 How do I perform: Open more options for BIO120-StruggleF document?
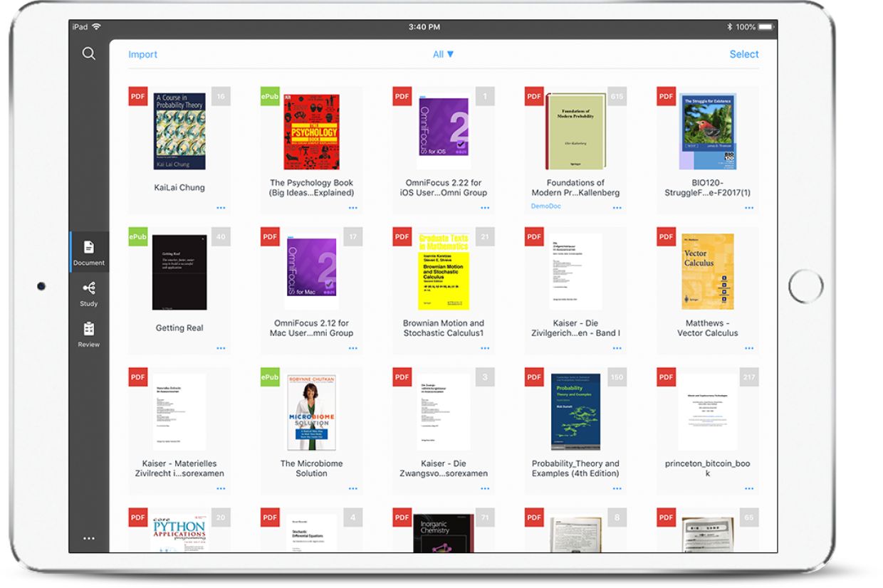[x=749, y=208]
